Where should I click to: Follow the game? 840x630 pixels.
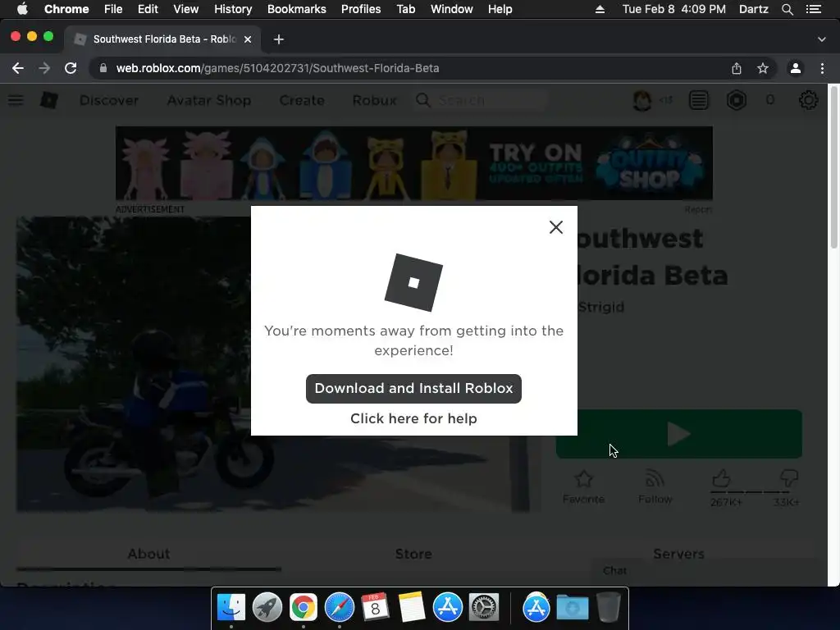655,486
